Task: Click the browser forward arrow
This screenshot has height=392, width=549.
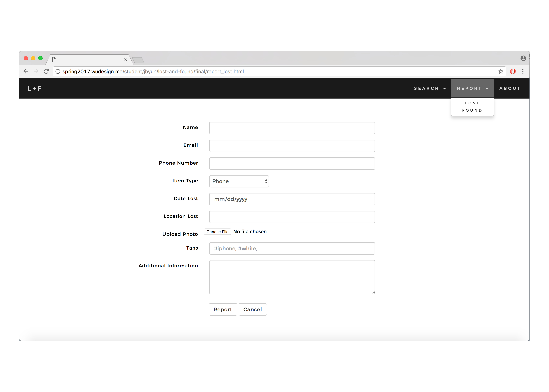Action: click(36, 71)
